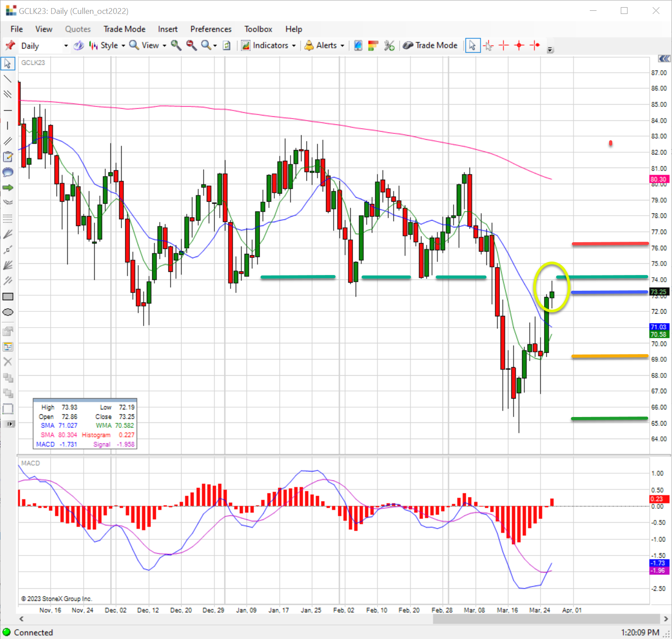Click the red pin icon in toolbar

10,45
